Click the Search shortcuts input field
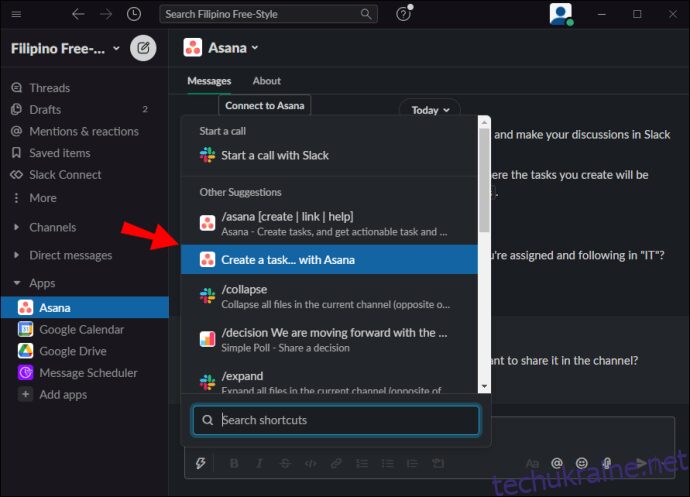690x497 pixels. [336, 420]
